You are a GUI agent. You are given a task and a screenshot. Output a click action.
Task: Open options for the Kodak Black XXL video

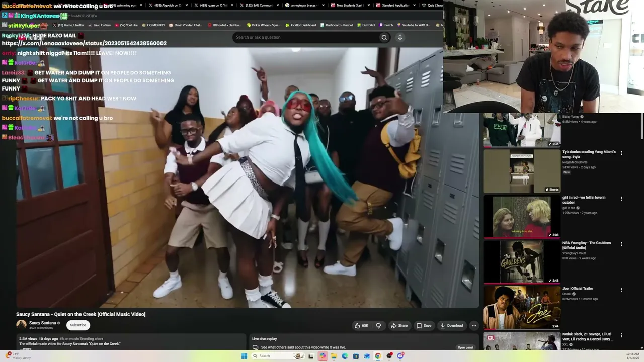point(621,335)
